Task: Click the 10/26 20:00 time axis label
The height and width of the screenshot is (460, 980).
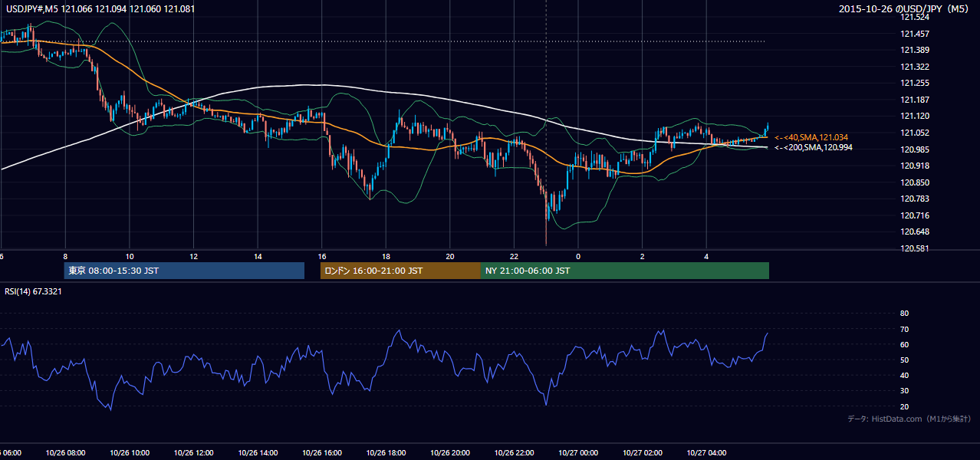Action: (x=450, y=452)
